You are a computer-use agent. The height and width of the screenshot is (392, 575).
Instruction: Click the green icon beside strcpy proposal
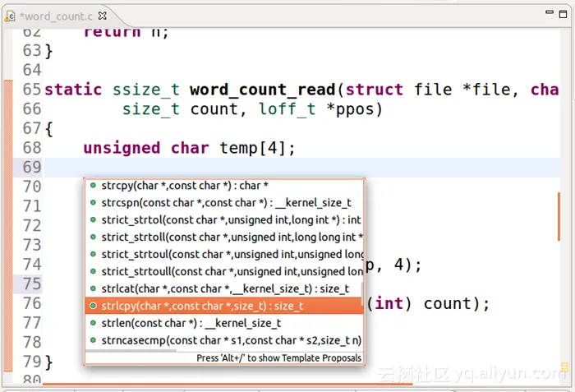tap(94, 186)
